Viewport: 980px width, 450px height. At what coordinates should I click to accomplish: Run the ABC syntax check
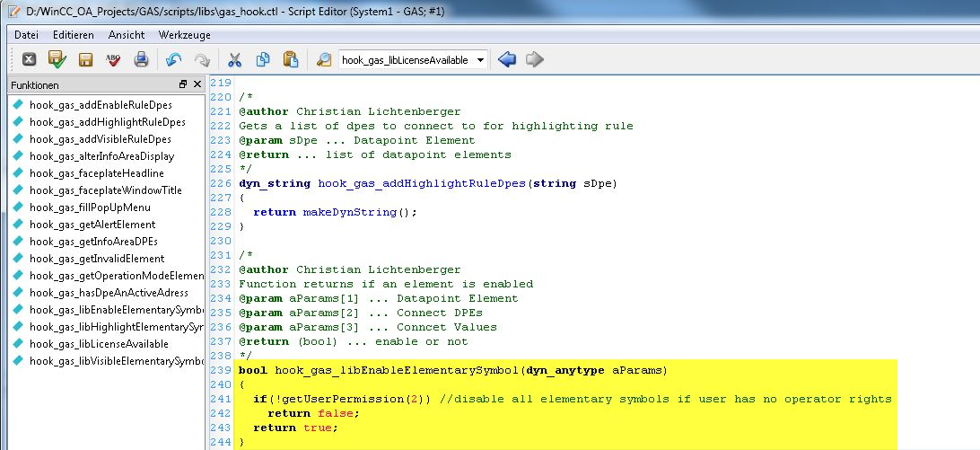(x=113, y=60)
